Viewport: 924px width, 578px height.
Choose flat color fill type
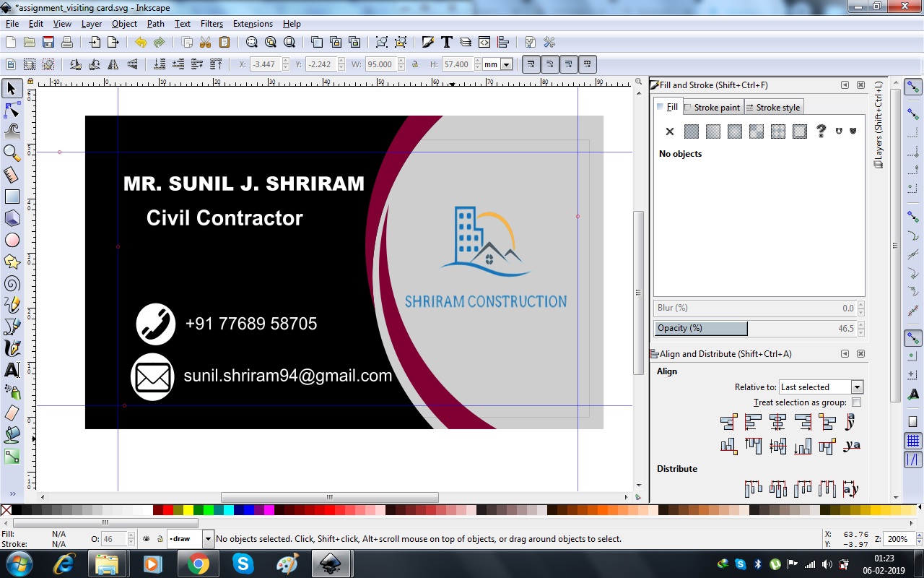pyautogui.click(x=692, y=131)
